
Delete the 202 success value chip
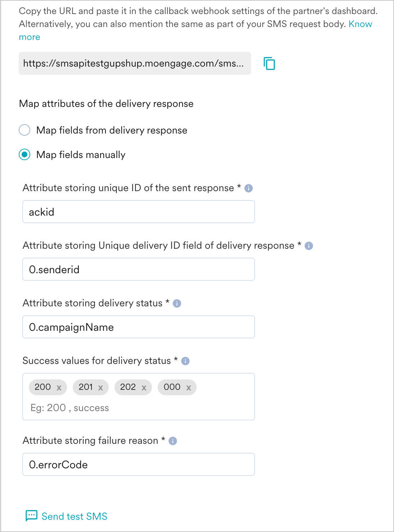[x=144, y=388]
